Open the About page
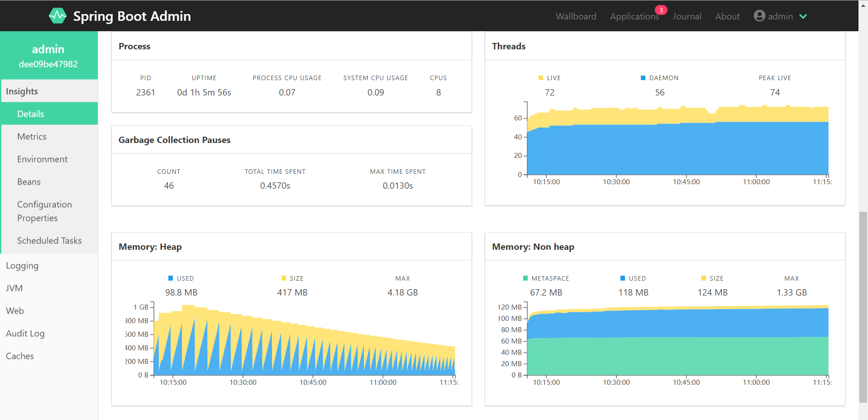Viewport: 868px width, 420px height. point(727,16)
